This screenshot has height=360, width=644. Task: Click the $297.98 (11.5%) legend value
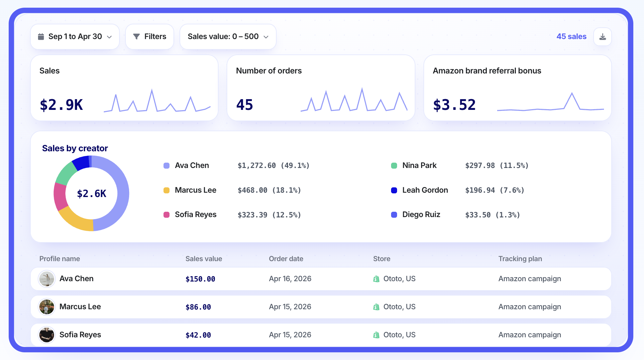click(497, 166)
